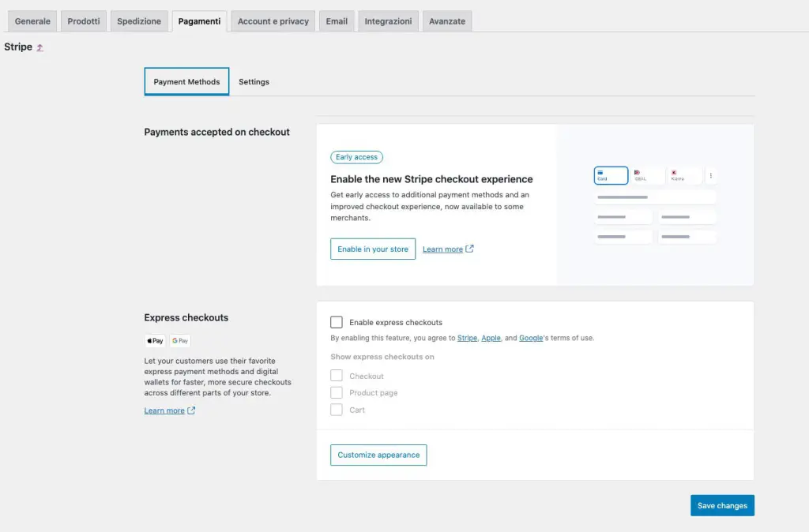This screenshot has width=809, height=532.
Task: Open Learn more link for new checkout
Action: click(442, 249)
